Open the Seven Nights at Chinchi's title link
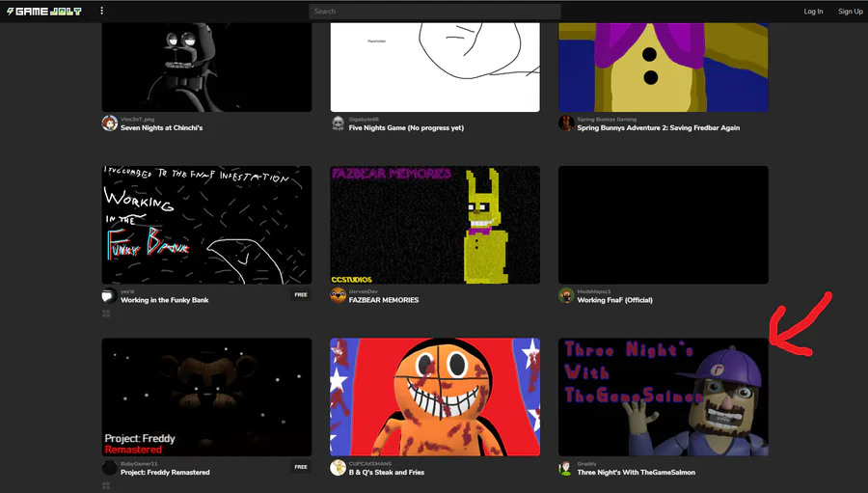The width and height of the screenshot is (868, 493). pyautogui.click(x=162, y=128)
